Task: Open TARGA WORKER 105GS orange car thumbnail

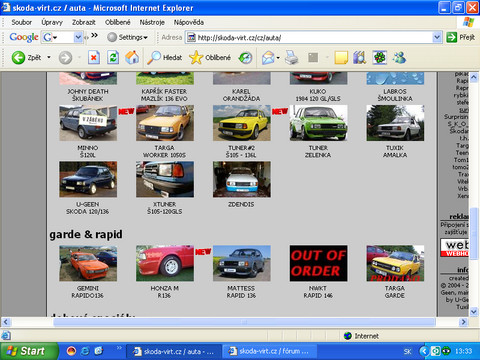Action: [x=165, y=123]
